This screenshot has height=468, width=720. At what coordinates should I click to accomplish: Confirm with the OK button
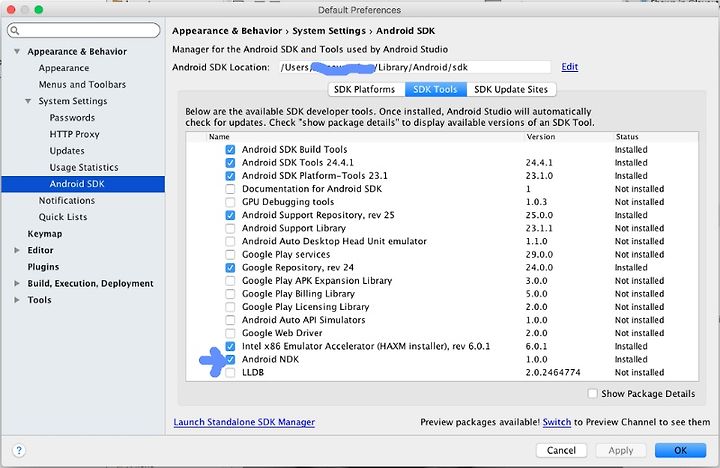680,451
